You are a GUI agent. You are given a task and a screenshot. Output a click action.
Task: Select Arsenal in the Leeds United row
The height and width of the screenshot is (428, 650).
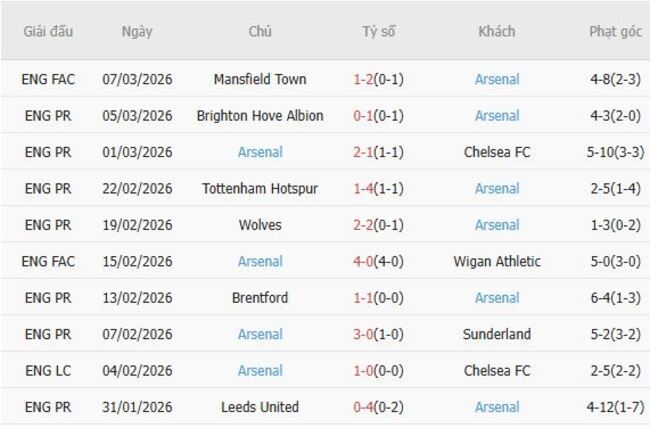[x=497, y=407]
